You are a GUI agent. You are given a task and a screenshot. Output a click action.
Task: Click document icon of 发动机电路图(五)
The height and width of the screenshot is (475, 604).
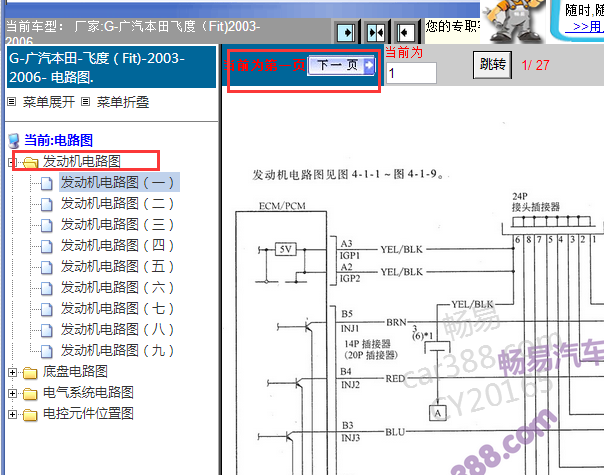click(x=47, y=267)
